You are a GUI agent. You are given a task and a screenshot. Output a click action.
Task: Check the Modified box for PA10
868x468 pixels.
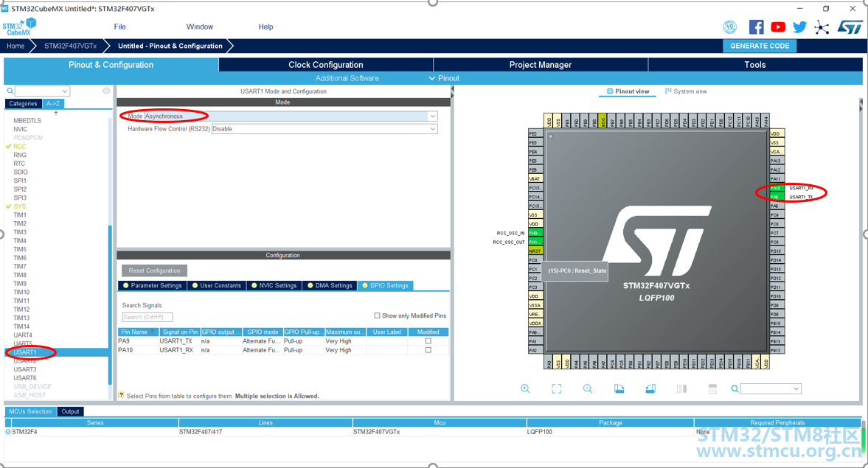(428, 350)
